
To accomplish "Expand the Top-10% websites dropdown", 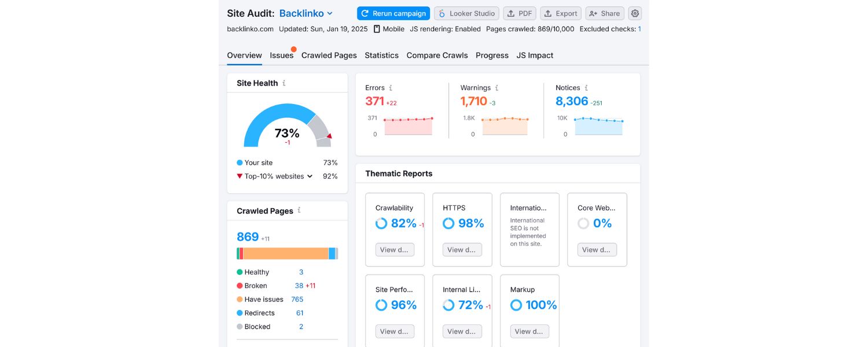I will [x=310, y=176].
